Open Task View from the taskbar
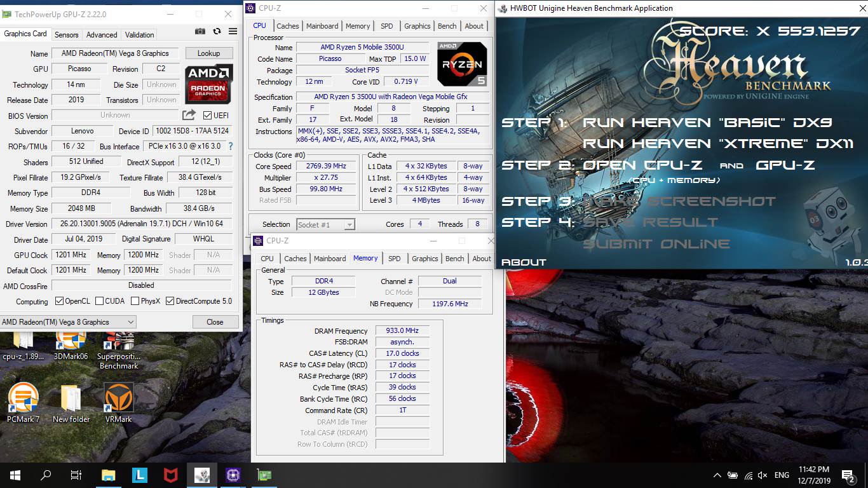868x488 pixels. (x=76, y=475)
